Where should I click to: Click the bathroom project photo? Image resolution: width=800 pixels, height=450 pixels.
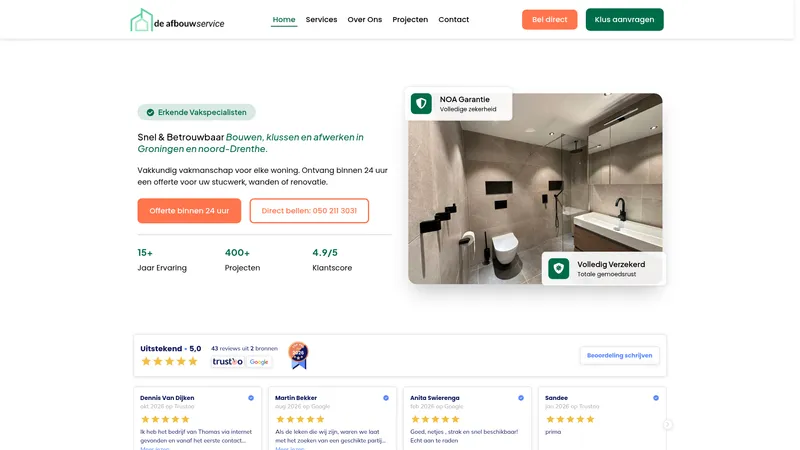point(535,188)
